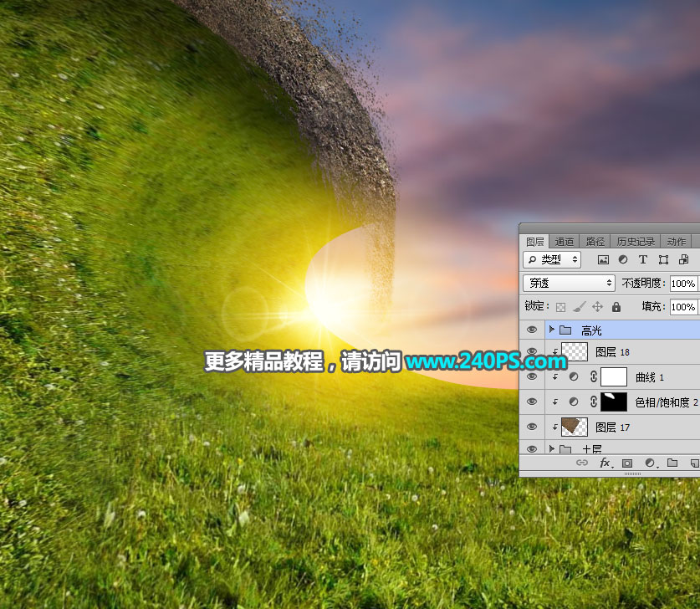Filter layers by adjustment layer icon
The height and width of the screenshot is (609, 700).
pos(623,259)
